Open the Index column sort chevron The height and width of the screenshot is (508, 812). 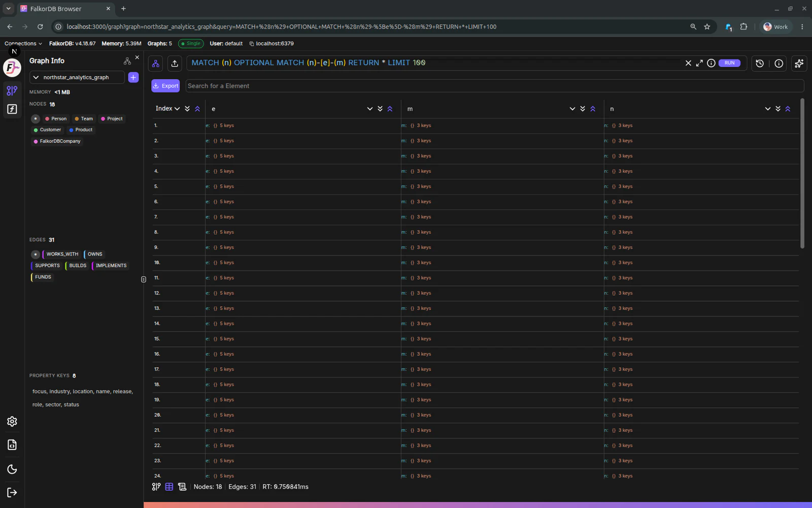[177, 109]
